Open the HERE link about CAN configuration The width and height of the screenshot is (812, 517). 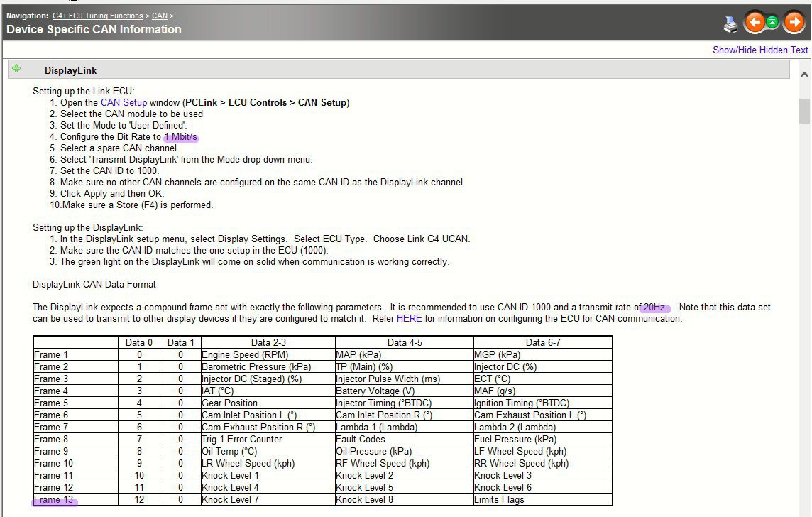pos(409,319)
